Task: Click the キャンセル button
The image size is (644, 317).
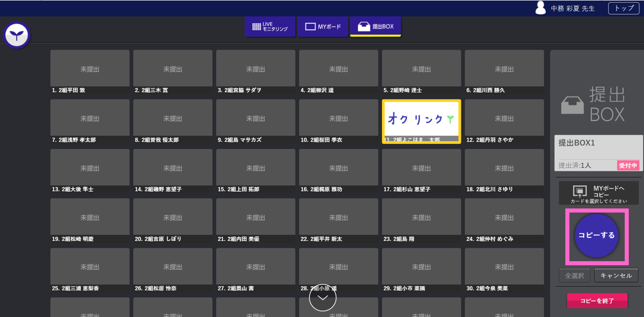Action: click(616, 275)
